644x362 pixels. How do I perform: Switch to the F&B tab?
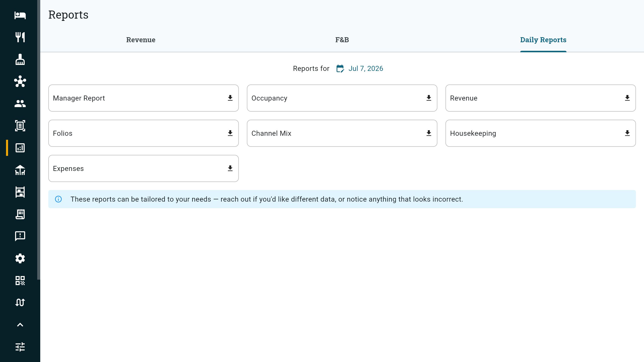pos(342,40)
